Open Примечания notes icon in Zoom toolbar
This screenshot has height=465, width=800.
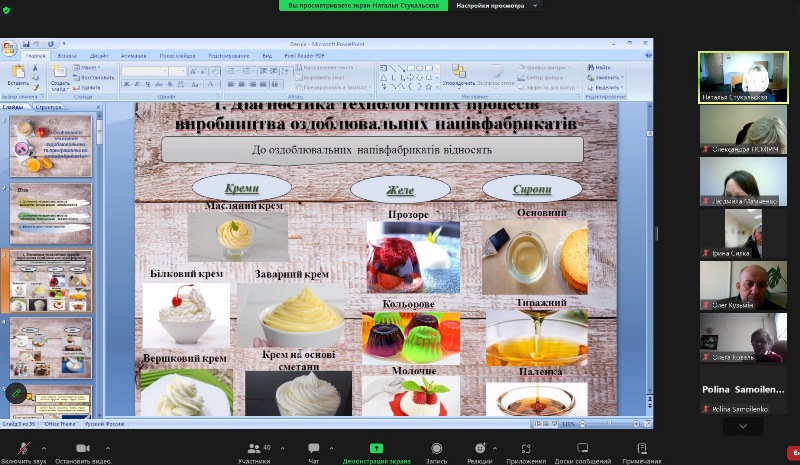642,448
